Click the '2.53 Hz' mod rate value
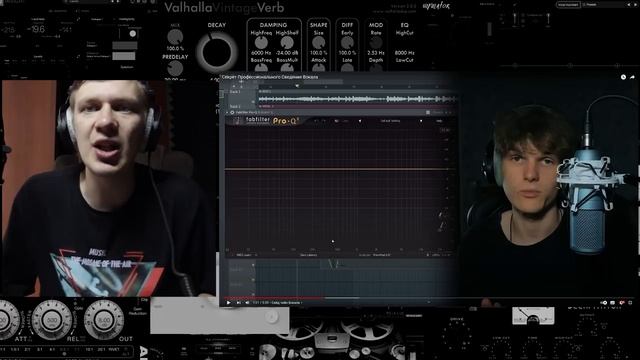The width and height of the screenshot is (640, 360). pyautogui.click(x=376, y=53)
